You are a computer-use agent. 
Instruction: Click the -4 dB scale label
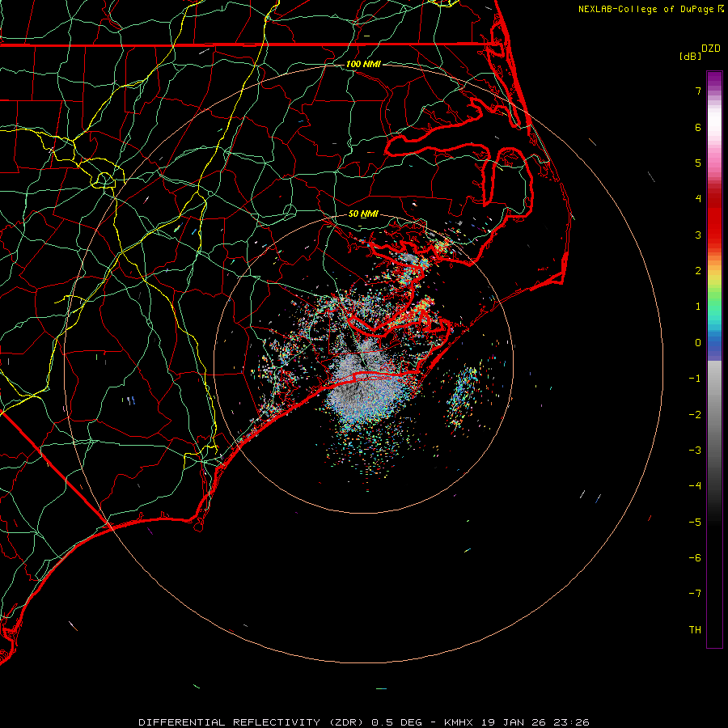[695, 486]
